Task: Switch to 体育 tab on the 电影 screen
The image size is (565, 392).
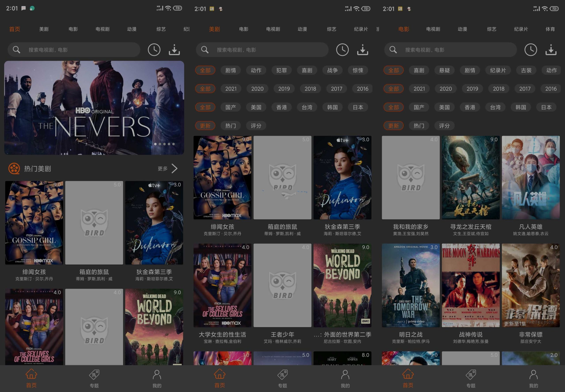Action: coord(550,29)
